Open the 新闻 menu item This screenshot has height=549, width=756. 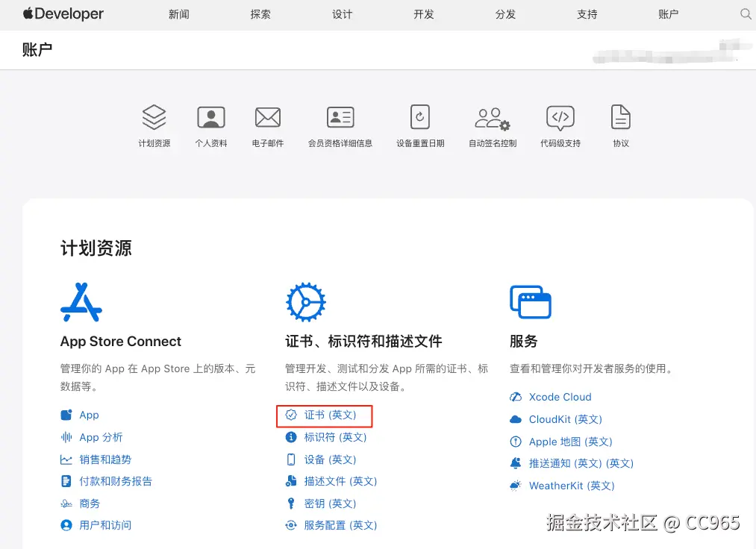coord(179,14)
